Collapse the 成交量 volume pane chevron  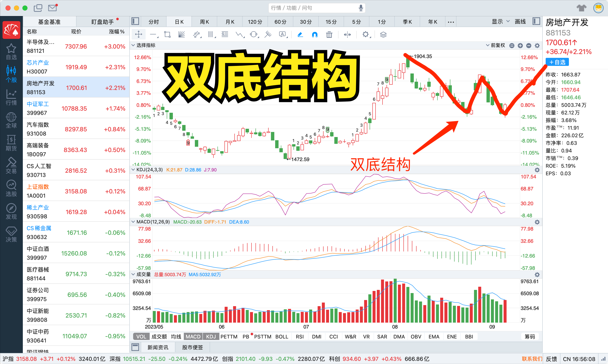pos(133,274)
